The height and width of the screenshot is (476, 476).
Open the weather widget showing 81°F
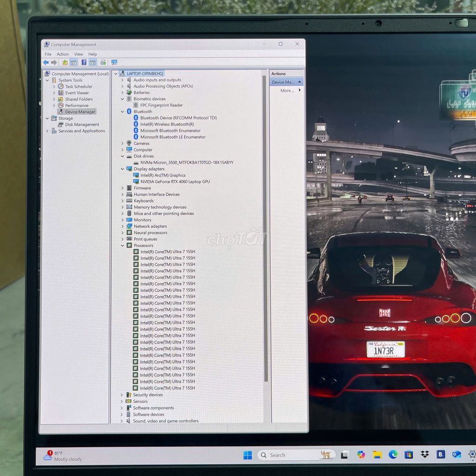63,456
